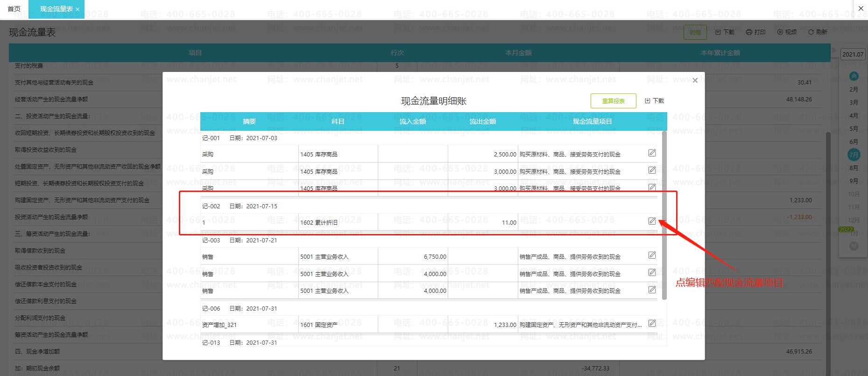
Task: Go to next year with down chevron
Action: point(854,246)
